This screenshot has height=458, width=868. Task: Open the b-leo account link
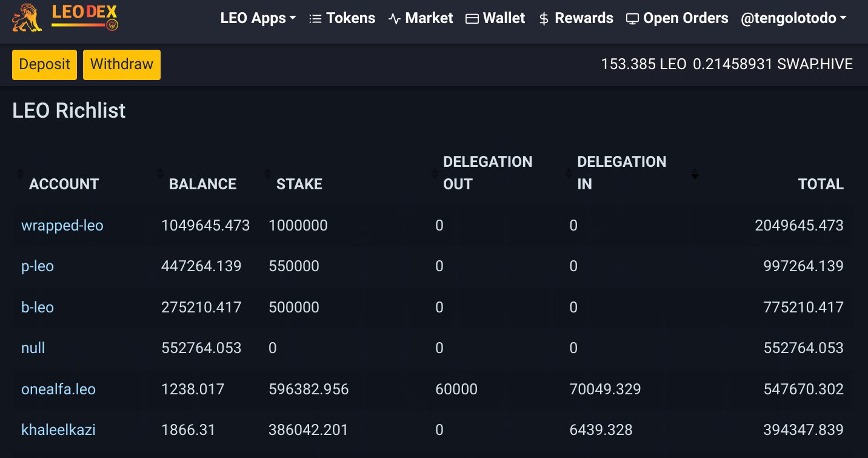pos(38,307)
